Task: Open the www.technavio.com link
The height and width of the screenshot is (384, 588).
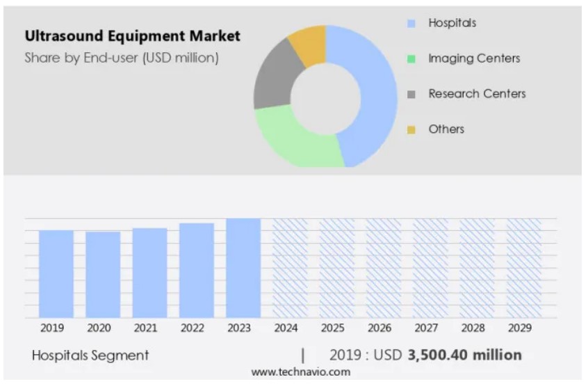Action: pos(301,372)
